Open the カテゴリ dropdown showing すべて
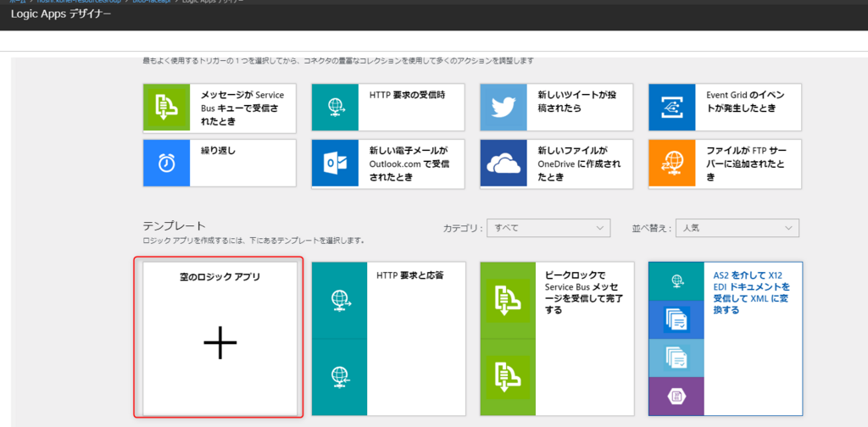Viewport: 868px width, 427px height. [548, 228]
